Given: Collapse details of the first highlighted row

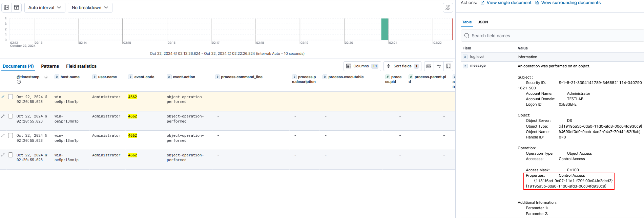Looking at the screenshot, I should (3, 97).
